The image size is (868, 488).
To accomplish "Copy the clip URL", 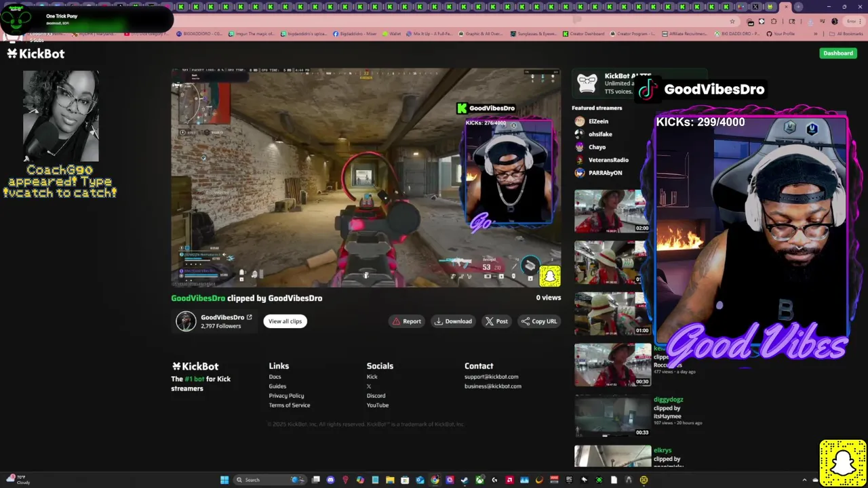I will [538, 321].
